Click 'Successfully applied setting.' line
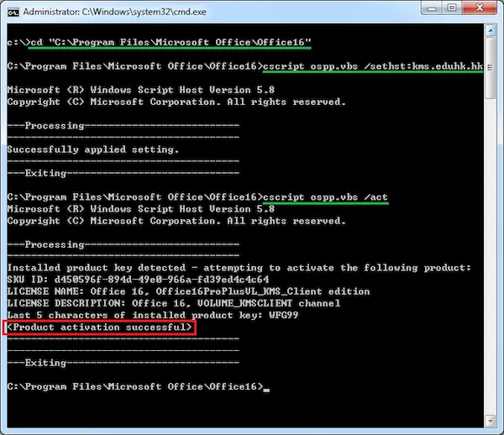Image resolution: width=504 pixels, height=435 pixels. [x=93, y=149]
